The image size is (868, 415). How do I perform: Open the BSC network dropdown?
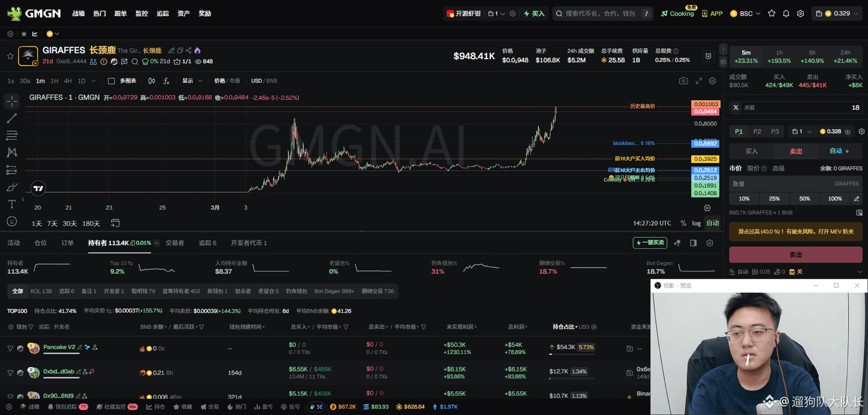pos(746,14)
